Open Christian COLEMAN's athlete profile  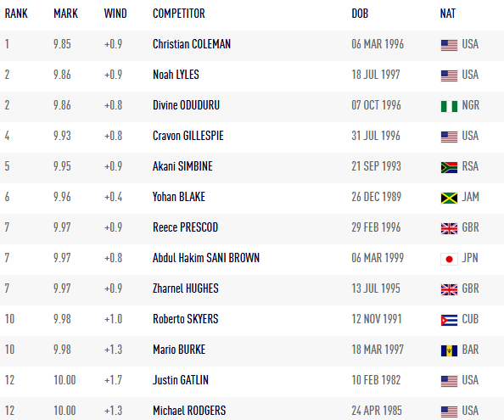tap(192, 44)
